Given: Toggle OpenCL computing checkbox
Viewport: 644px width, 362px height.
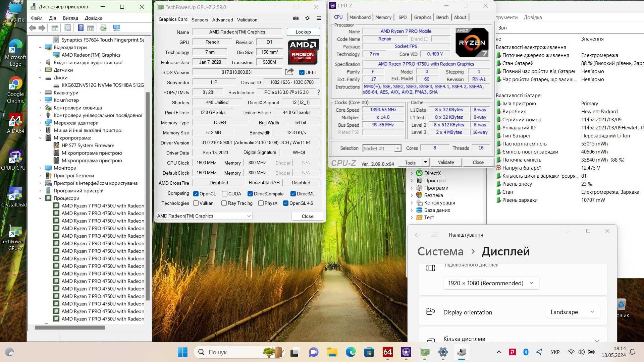Looking at the screenshot, I should [x=196, y=194].
